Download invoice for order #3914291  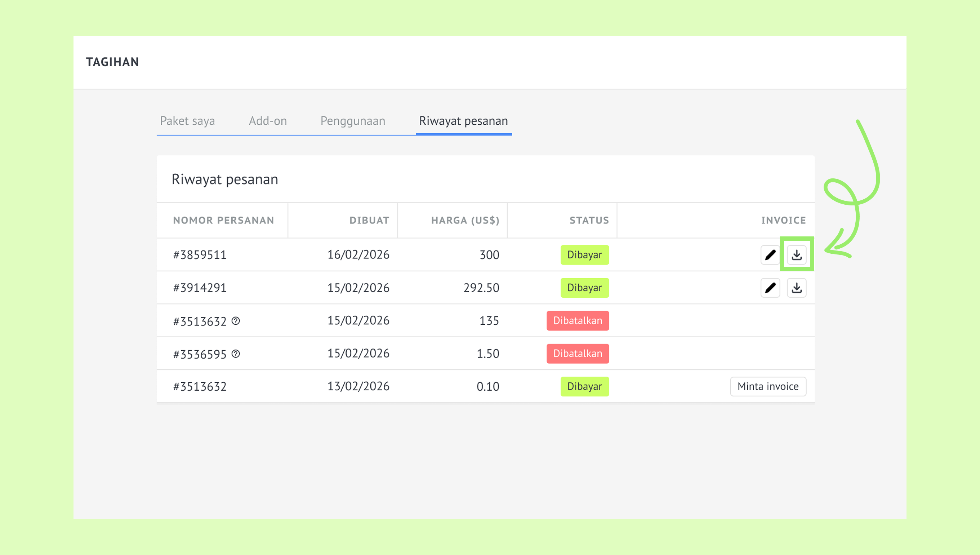(796, 288)
